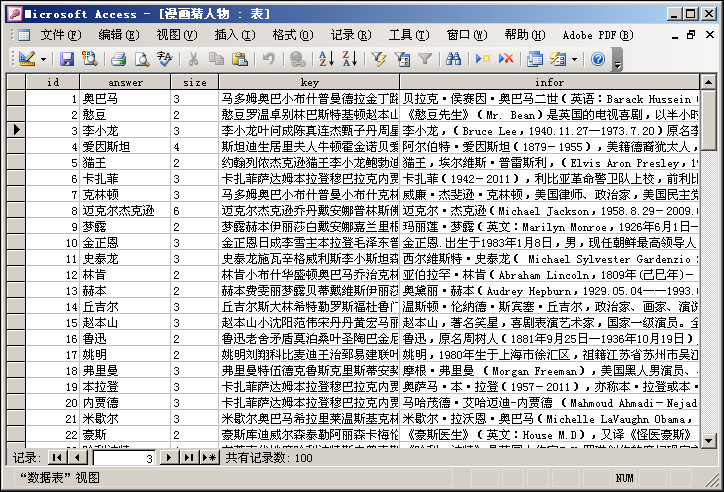Open Microsoft Access Help question mark icon
This screenshot has width=724, height=492.
coord(597,59)
